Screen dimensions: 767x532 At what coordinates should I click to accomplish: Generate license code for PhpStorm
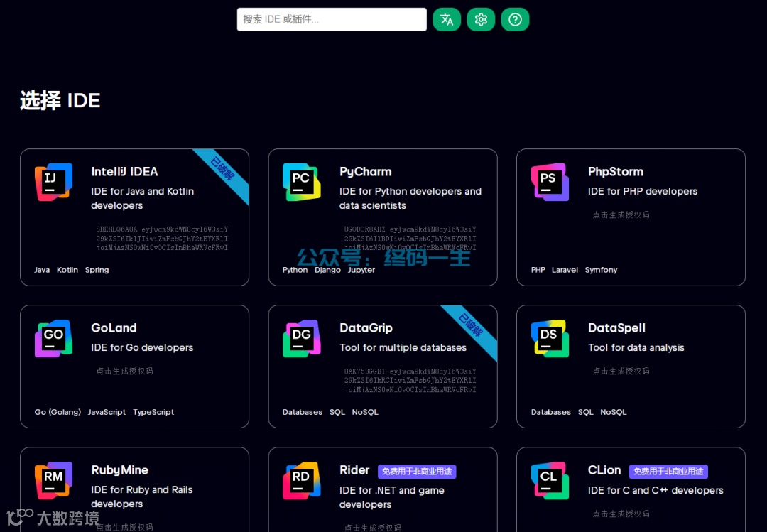pyautogui.click(x=621, y=215)
